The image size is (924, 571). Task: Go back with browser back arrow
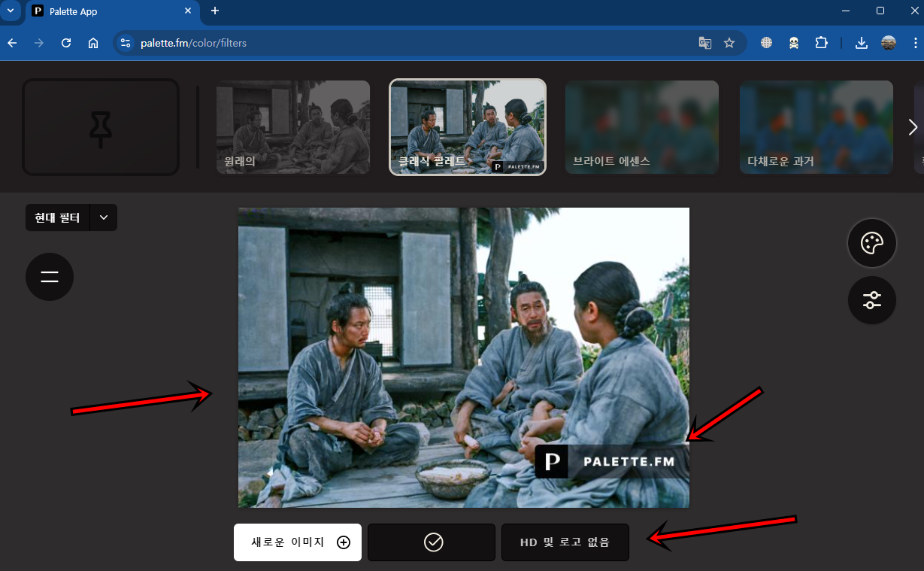(x=12, y=43)
